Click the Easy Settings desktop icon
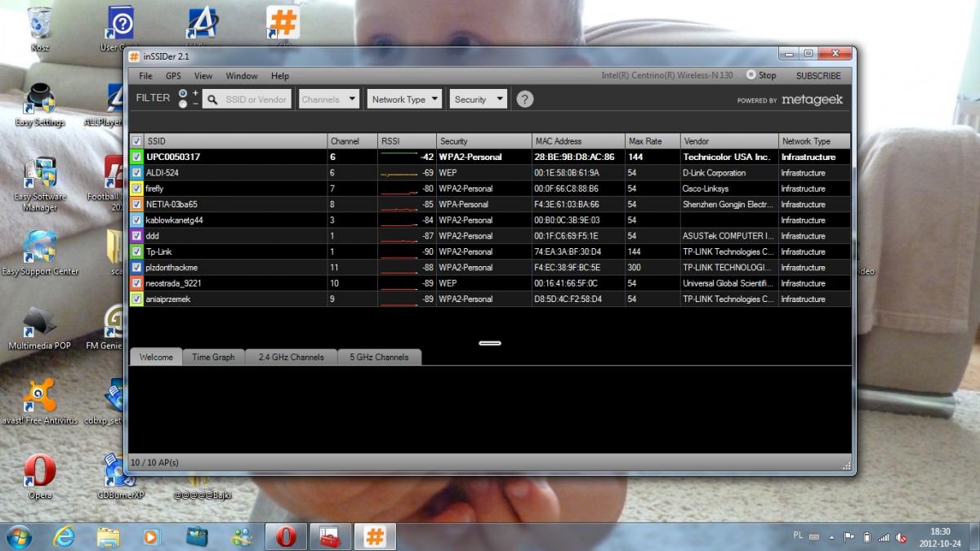 [39, 105]
